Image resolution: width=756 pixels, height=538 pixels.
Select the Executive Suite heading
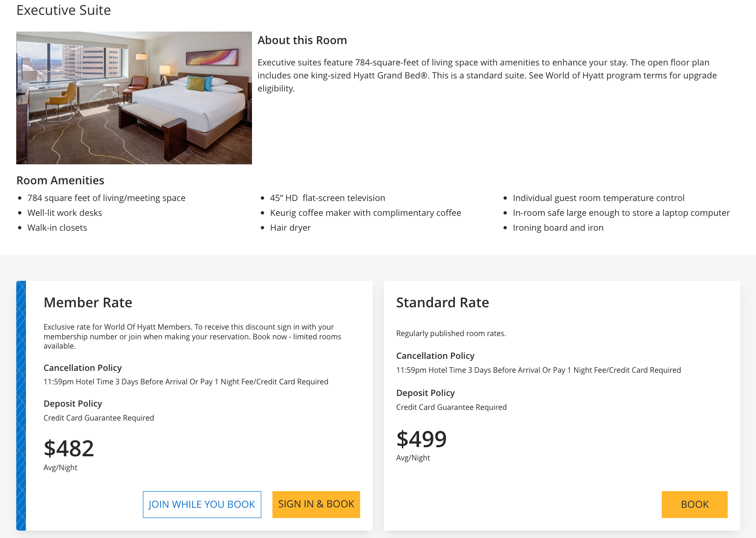[64, 10]
